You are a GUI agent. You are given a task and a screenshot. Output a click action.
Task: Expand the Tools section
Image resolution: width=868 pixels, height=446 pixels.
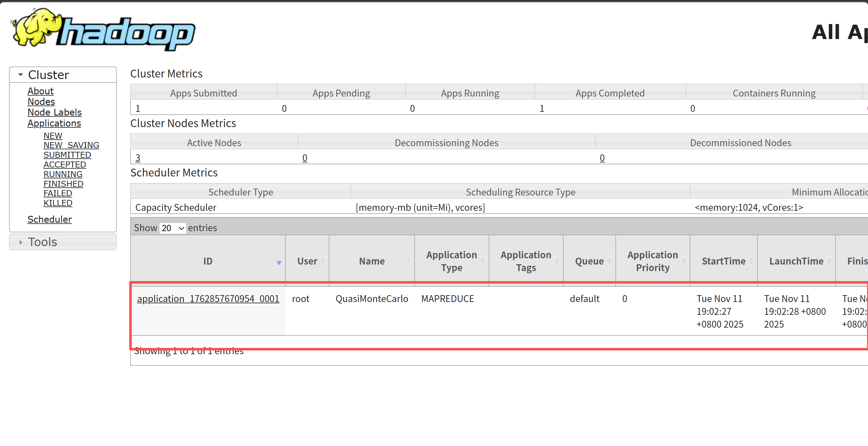pos(21,242)
